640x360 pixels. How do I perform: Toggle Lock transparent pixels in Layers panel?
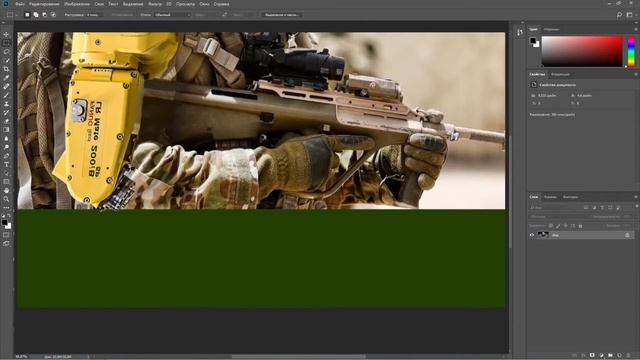point(551,226)
